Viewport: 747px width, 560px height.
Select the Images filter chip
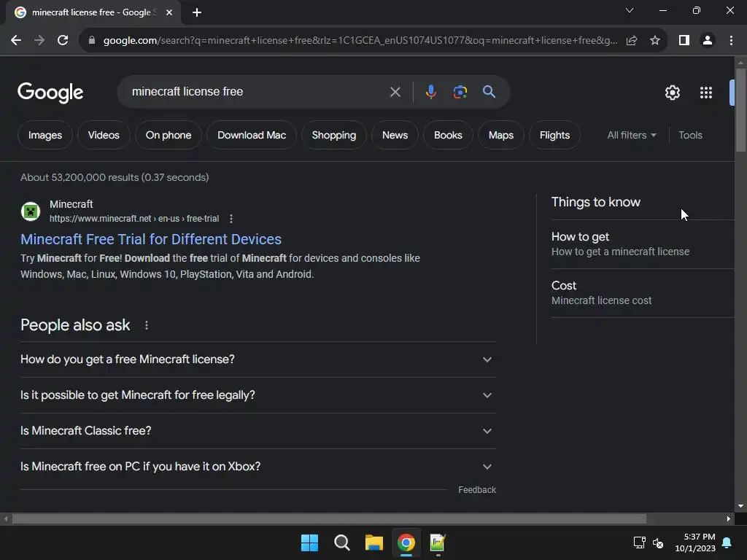(45, 135)
